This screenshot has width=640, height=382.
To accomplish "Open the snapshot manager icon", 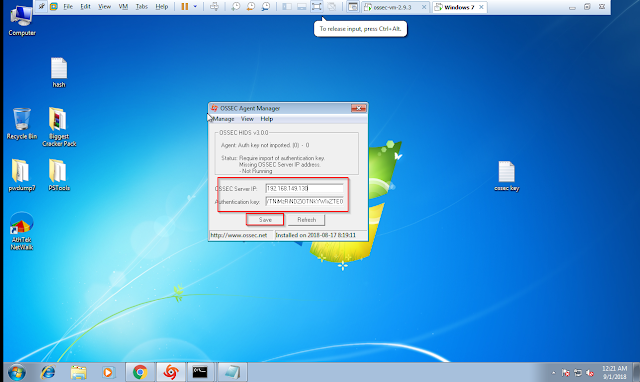I will [266, 7].
